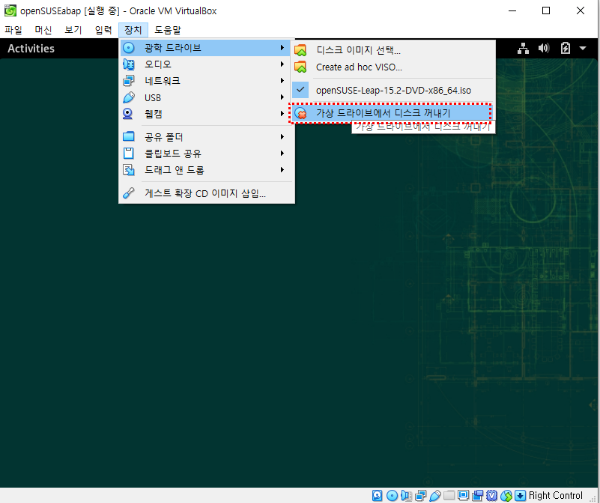Select the 네트워크 menu entry label
The width and height of the screenshot is (600, 503).
pyautogui.click(x=162, y=81)
